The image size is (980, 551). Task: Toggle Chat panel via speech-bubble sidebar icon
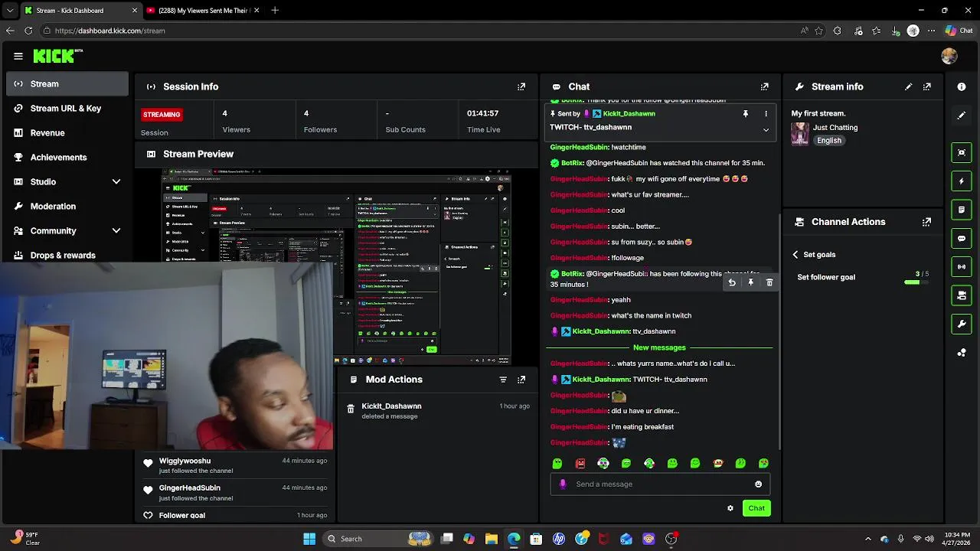[962, 239]
